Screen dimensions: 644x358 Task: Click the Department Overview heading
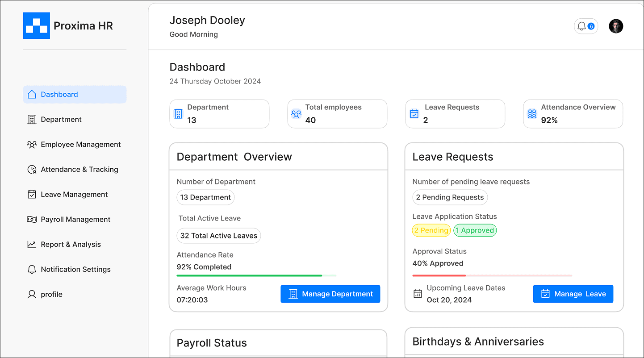click(234, 157)
